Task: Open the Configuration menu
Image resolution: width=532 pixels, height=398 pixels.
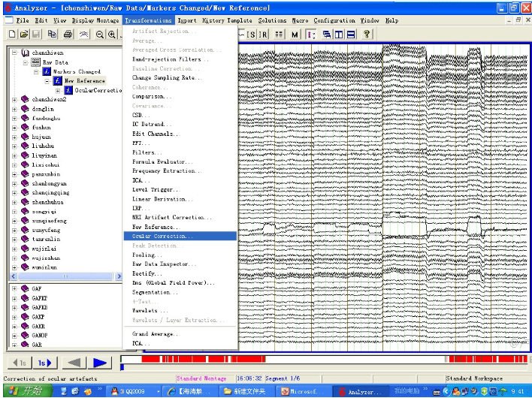Action: [334, 20]
